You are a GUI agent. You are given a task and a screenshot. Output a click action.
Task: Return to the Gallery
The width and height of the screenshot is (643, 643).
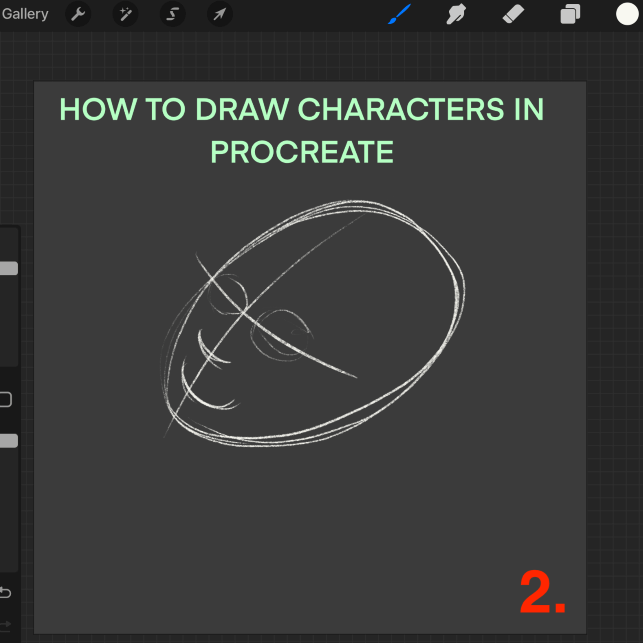pos(25,14)
